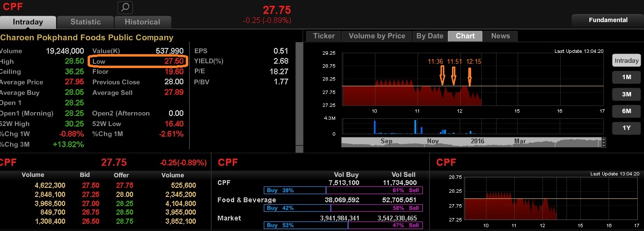Click the Volume value 19,248,000
This screenshot has height=231, width=644.
click(65, 51)
